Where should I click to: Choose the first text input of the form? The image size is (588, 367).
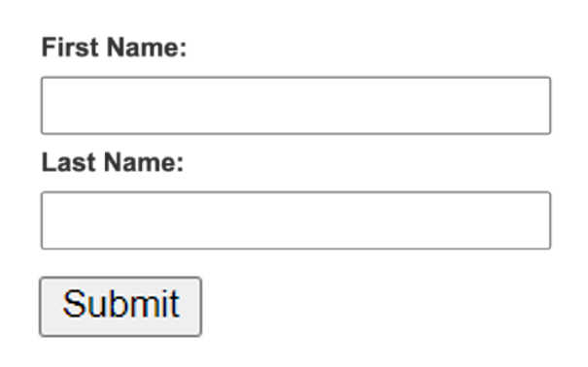(295, 105)
